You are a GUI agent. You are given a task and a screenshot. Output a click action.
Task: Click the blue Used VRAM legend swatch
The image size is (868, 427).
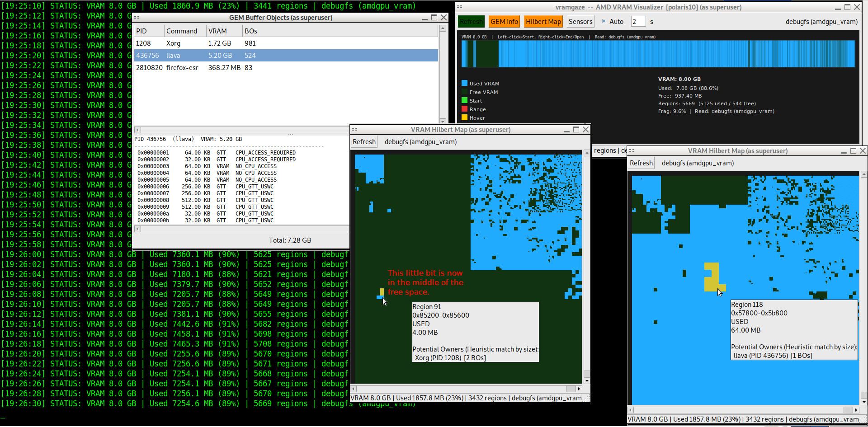[464, 83]
